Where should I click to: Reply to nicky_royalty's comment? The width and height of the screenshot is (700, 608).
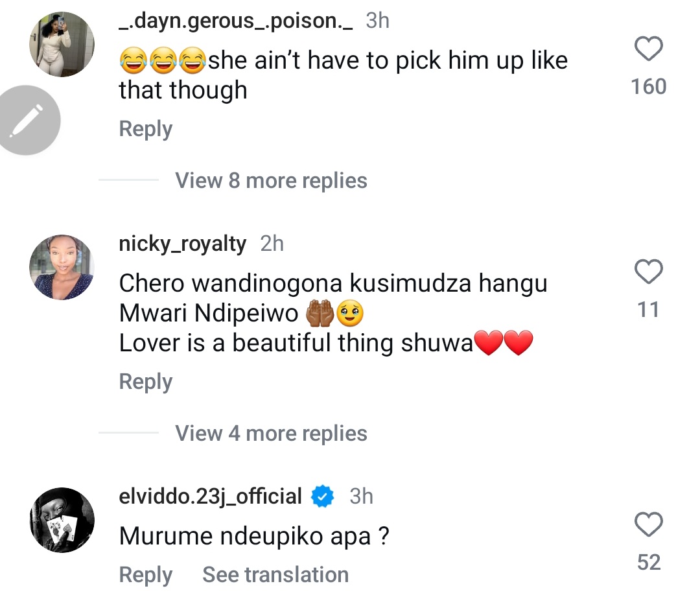tap(145, 382)
